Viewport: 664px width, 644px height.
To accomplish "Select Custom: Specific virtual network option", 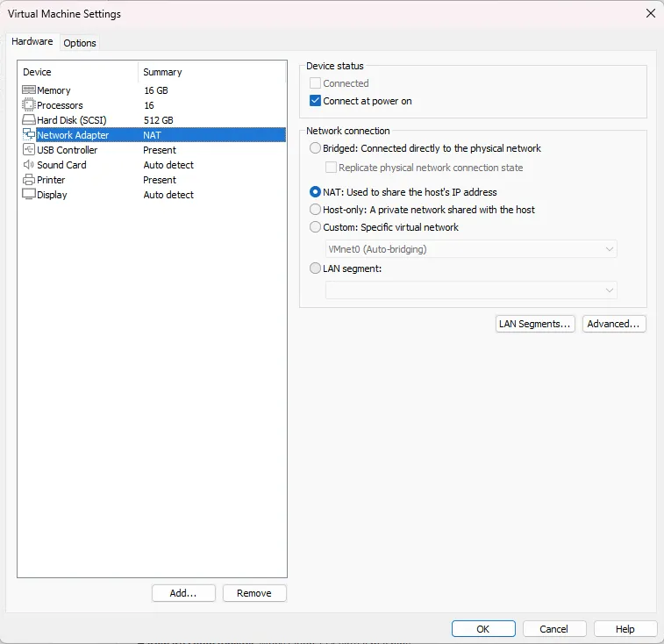I will point(316,227).
